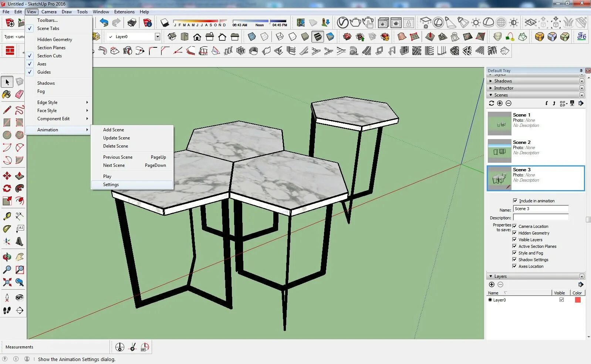Pick the Tape Measure tool
Screen dimensions: 591x364
(x=7, y=216)
